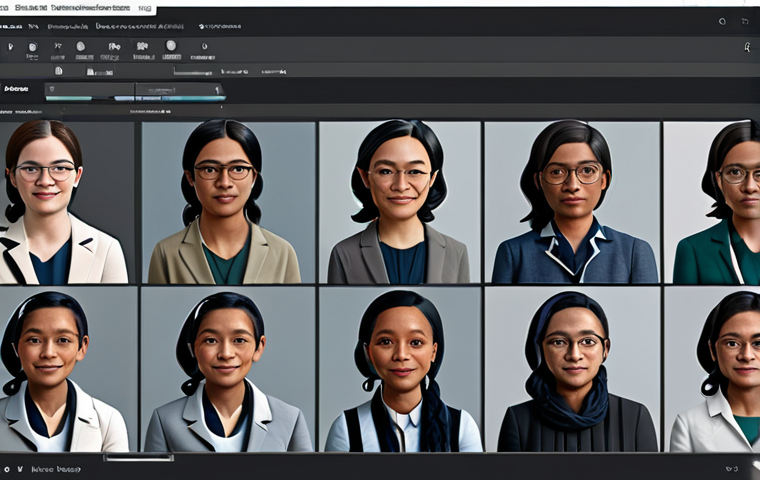
Task: Click the second dark input field with number
Action: click(x=179, y=89)
